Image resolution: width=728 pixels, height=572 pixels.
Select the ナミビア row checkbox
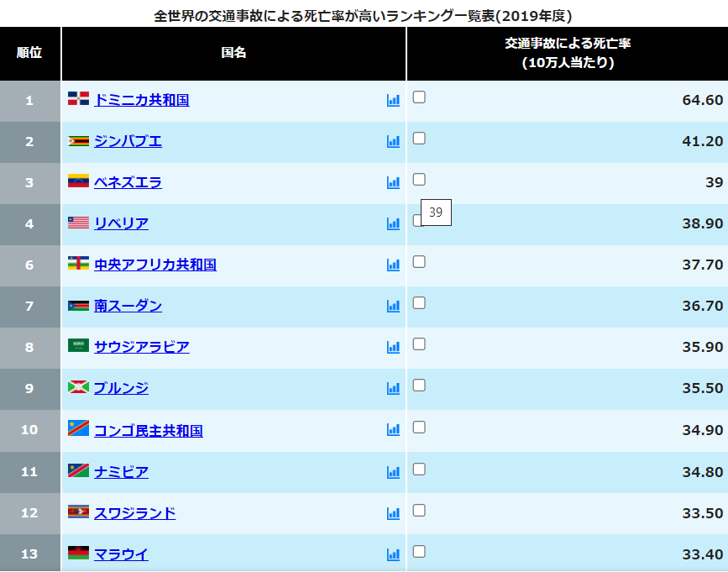tap(419, 468)
